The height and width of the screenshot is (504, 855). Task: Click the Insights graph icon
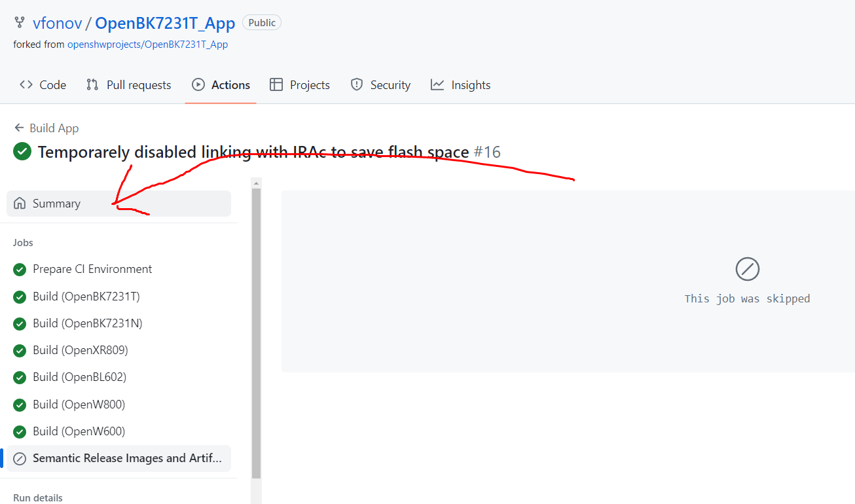[x=437, y=85]
